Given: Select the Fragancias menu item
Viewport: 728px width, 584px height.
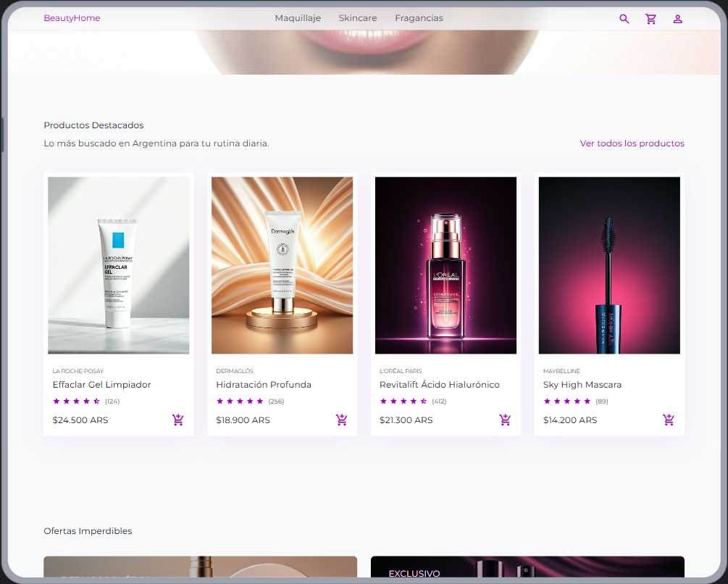Looking at the screenshot, I should [x=419, y=18].
